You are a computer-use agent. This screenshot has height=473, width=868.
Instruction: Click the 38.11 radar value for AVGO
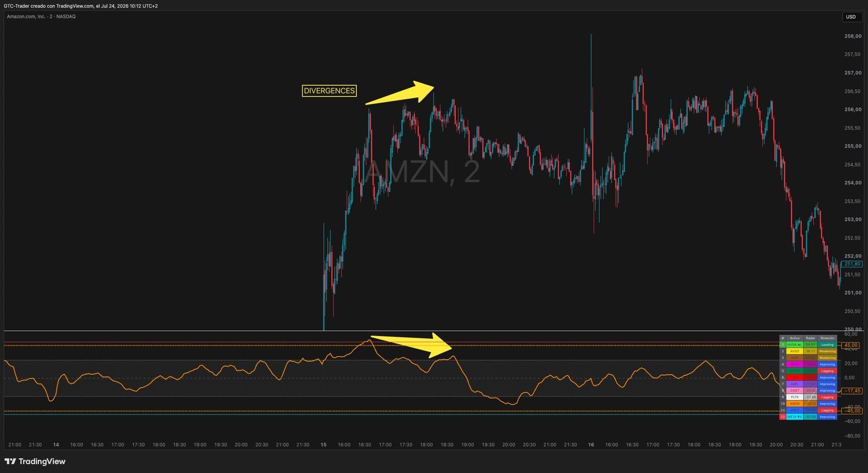810,351
